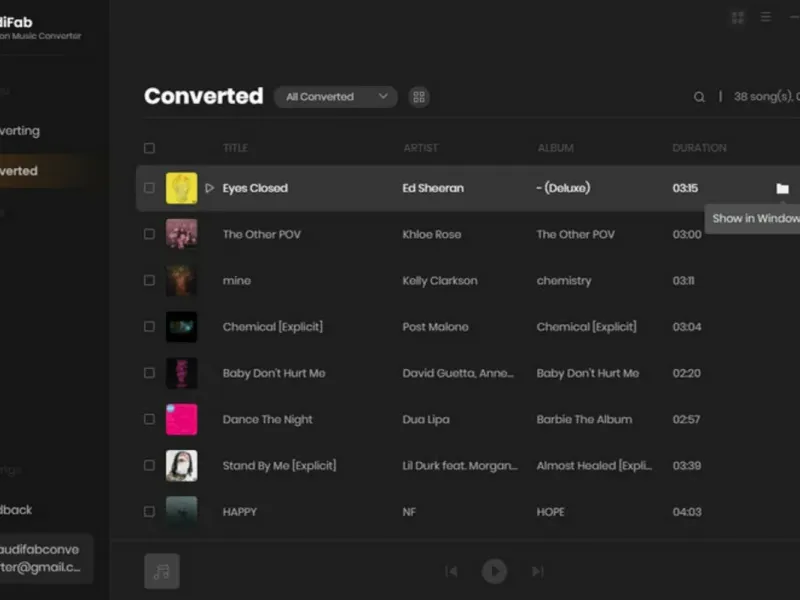Open the music note icon in player bar

162,571
